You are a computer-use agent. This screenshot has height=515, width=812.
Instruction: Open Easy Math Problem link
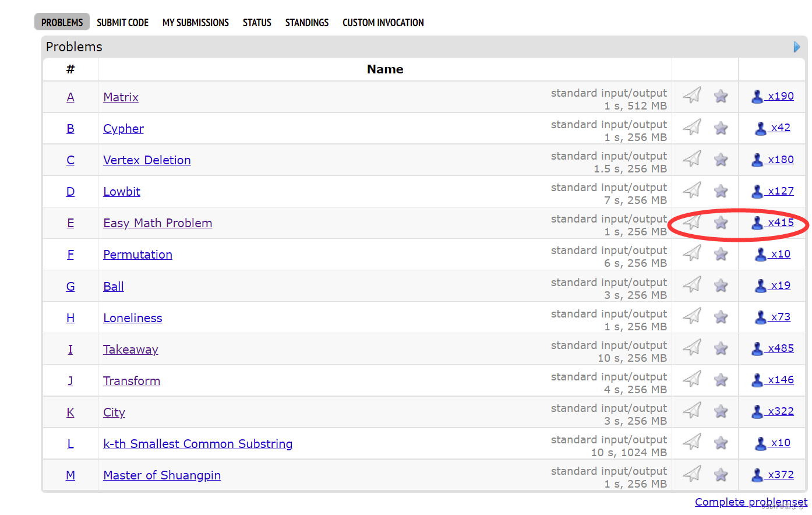158,223
